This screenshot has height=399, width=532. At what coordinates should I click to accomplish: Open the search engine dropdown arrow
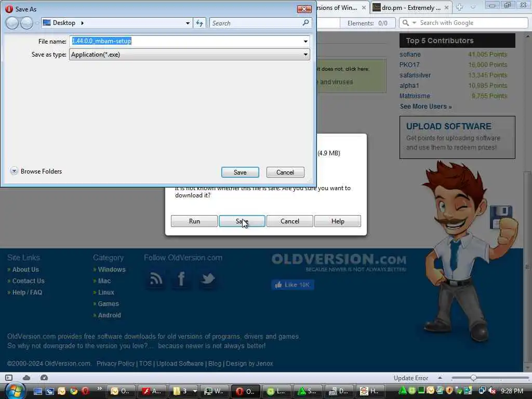click(414, 23)
